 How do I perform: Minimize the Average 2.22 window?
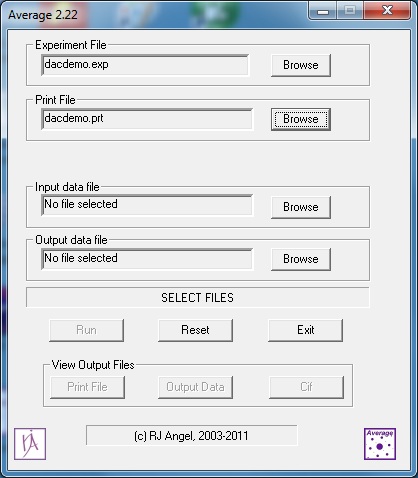(x=323, y=11)
